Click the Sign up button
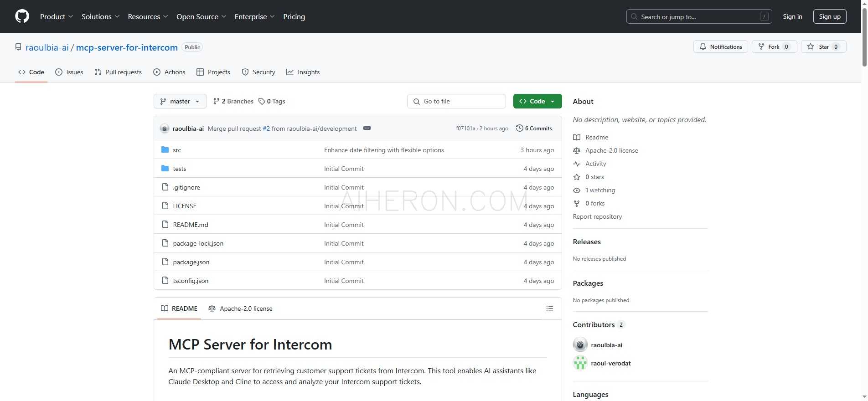Viewport: 868px width, 401px height. coord(830,16)
